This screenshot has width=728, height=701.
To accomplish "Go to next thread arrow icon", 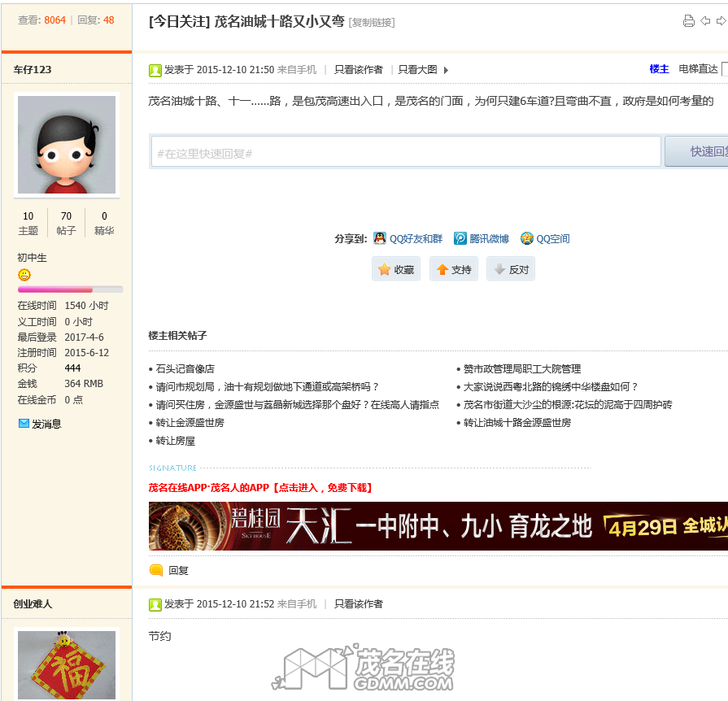I will click(721, 21).
